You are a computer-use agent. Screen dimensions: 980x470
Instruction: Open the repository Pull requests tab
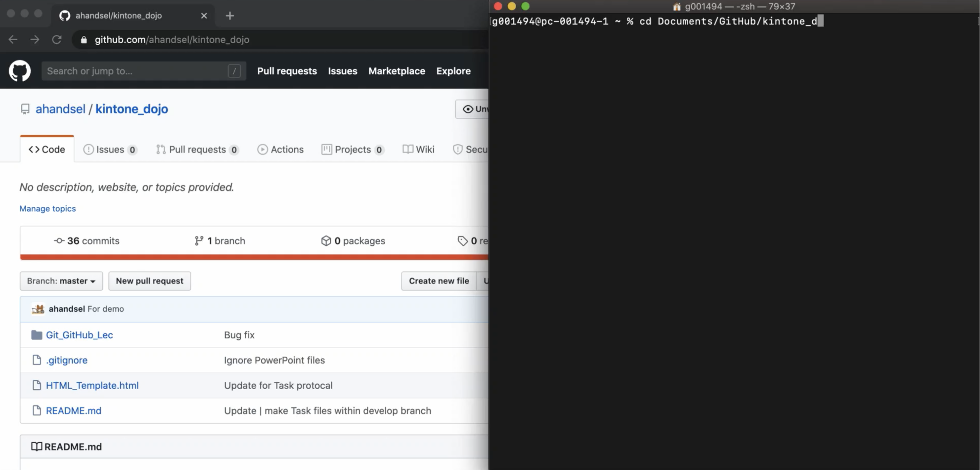pyautogui.click(x=197, y=149)
